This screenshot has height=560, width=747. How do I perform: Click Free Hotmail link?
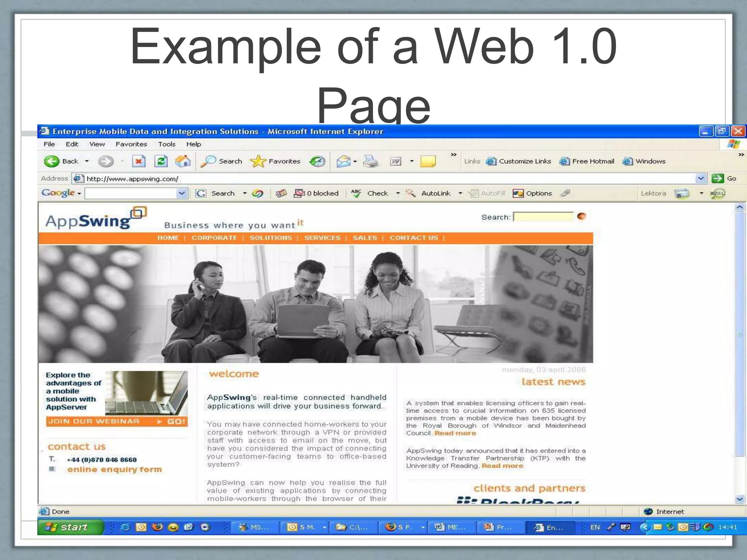pos(587,161)
